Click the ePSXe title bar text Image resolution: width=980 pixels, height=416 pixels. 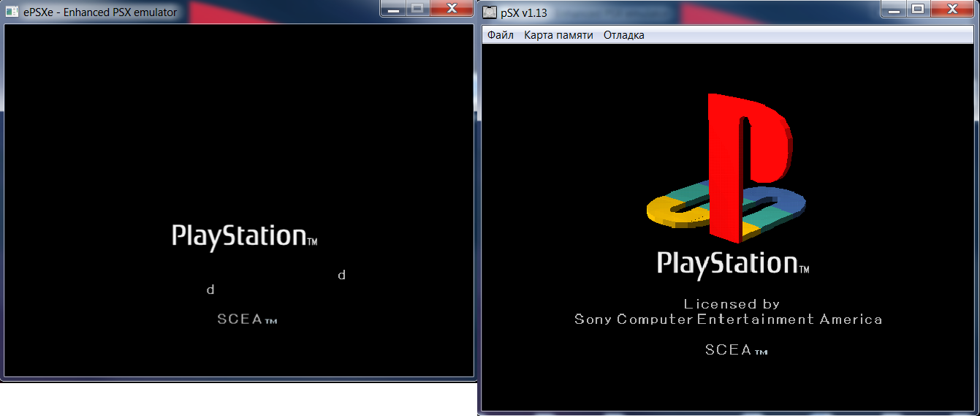pyautogui.click(x=100, y=12)
